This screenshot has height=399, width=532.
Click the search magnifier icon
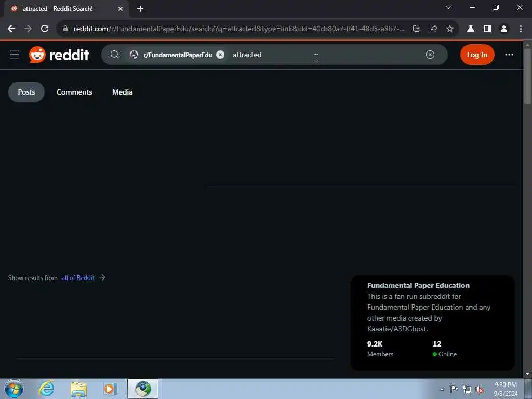pos(115,55)
